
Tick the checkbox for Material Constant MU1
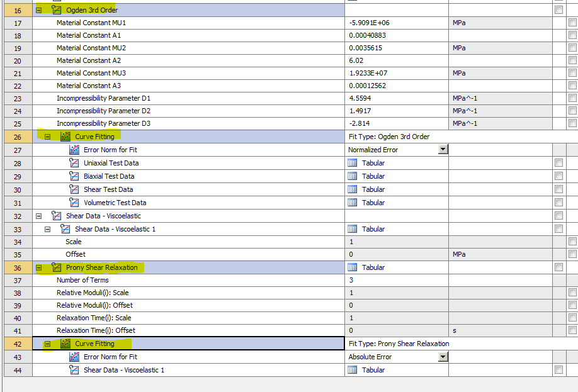click(x=572, y=23)
